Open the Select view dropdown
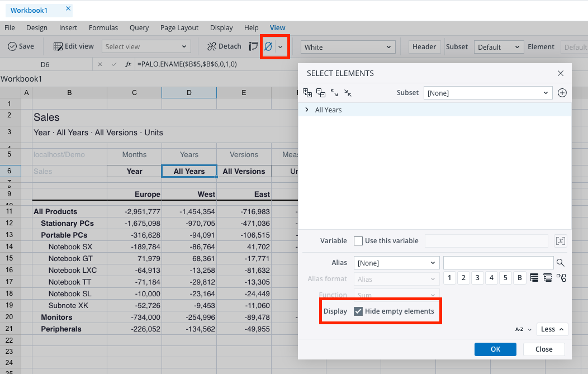The width and height of the screenshot is (588, 374). pyautogui.click(x=146, y=47)
